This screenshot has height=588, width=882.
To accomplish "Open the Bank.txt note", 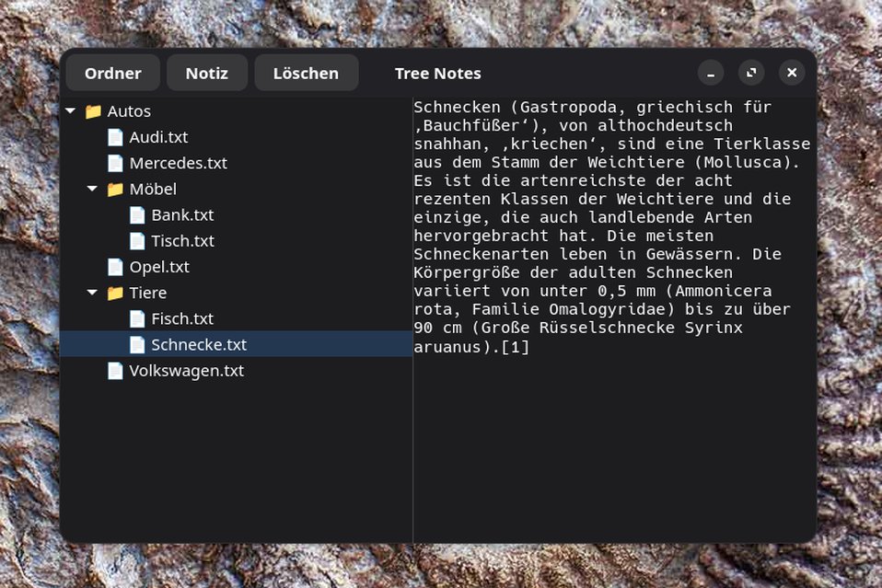I will point(183,214).
